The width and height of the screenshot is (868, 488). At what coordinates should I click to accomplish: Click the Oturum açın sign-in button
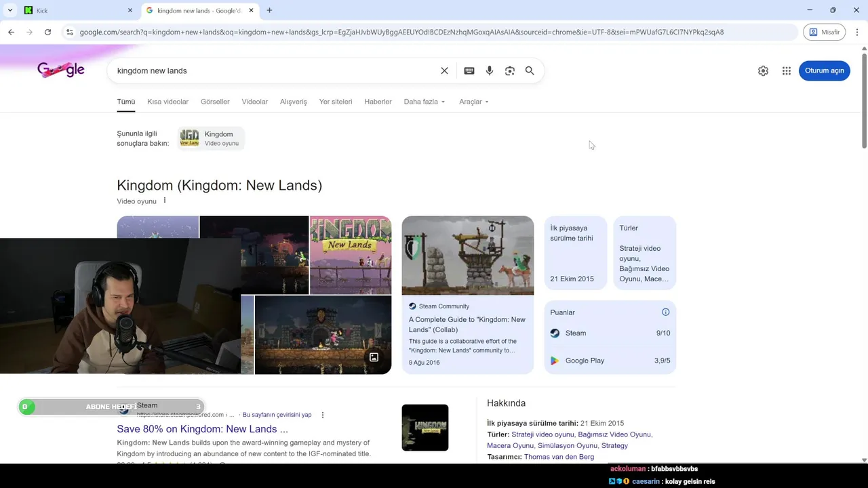click(825, 70)
